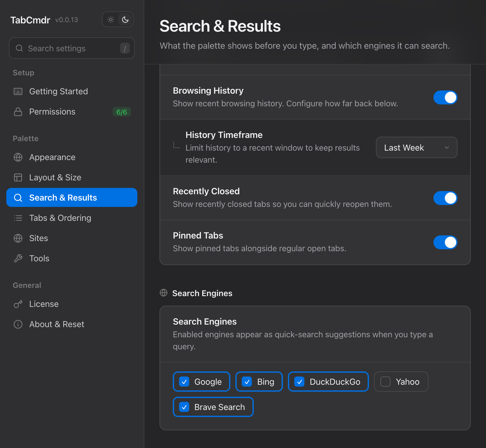Enable the Yahoo search engine checkbox

(401, 382)
